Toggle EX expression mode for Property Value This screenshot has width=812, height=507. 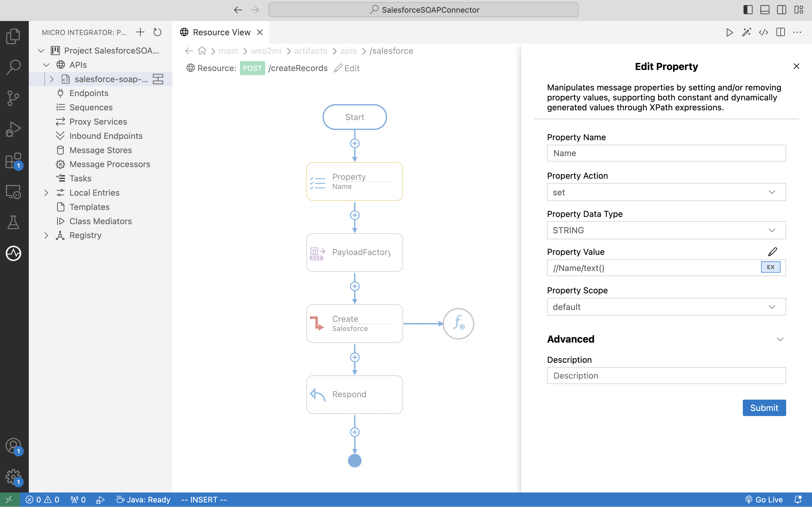pos(771,267)
